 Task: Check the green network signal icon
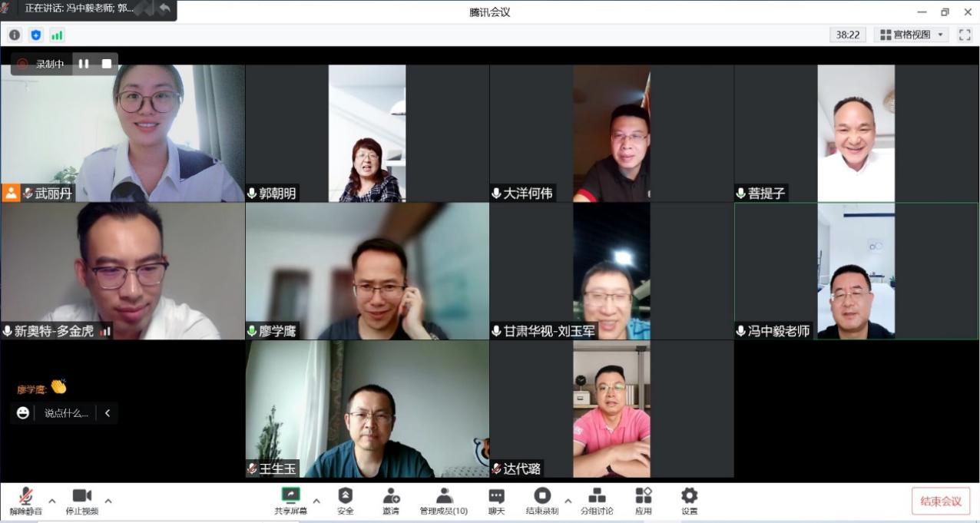pos(57,35)
